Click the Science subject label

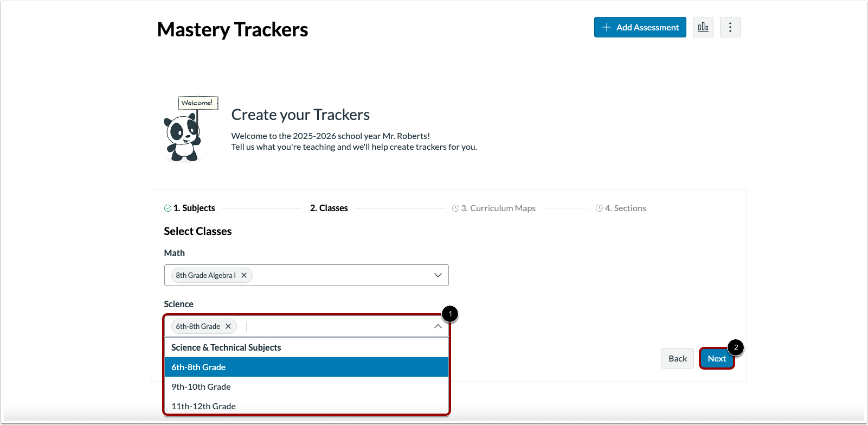tap(178, 304)
